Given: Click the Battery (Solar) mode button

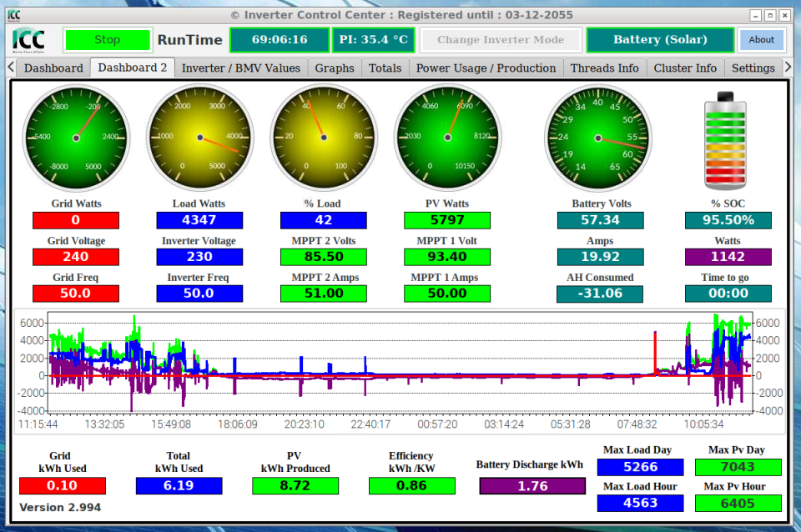Looking at the screenshot, I should [660, 40].
